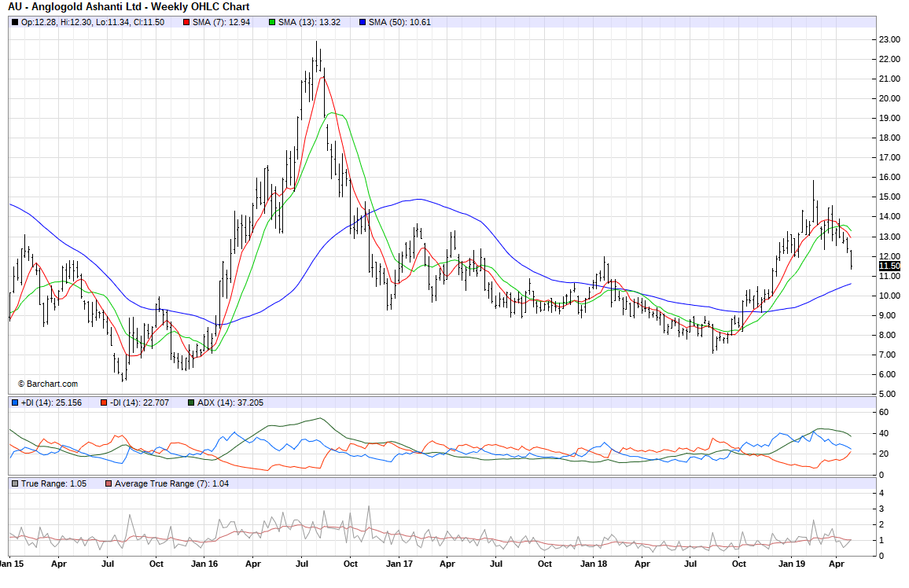Click the 'ADX (14): 37.205' label
Screen dimensions: 909x588
point(230,402)
